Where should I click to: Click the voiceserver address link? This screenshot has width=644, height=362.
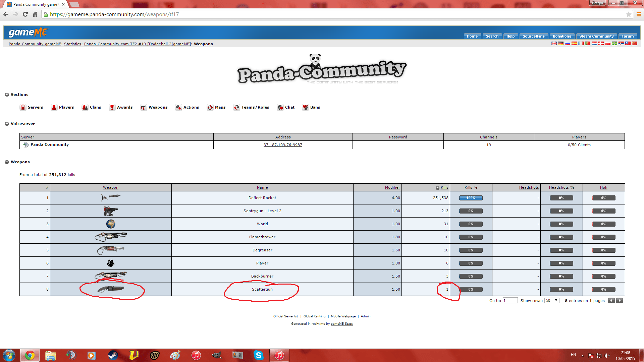tap(283, 145)
